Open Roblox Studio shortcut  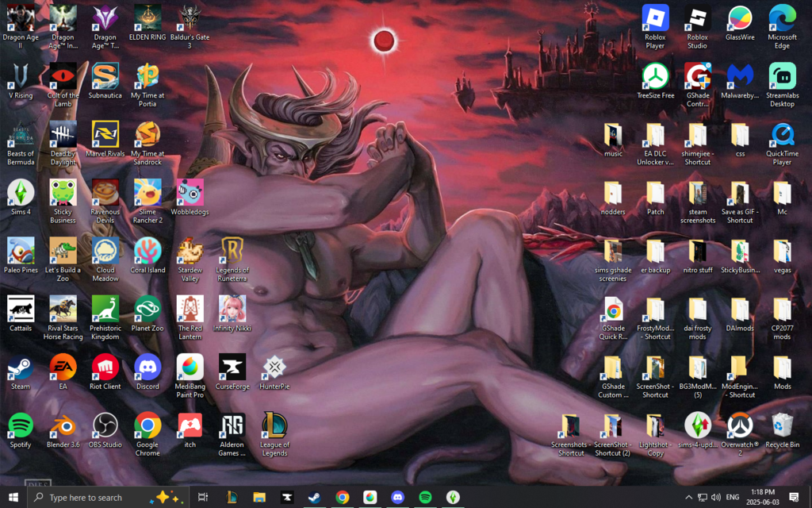point(698,27)
